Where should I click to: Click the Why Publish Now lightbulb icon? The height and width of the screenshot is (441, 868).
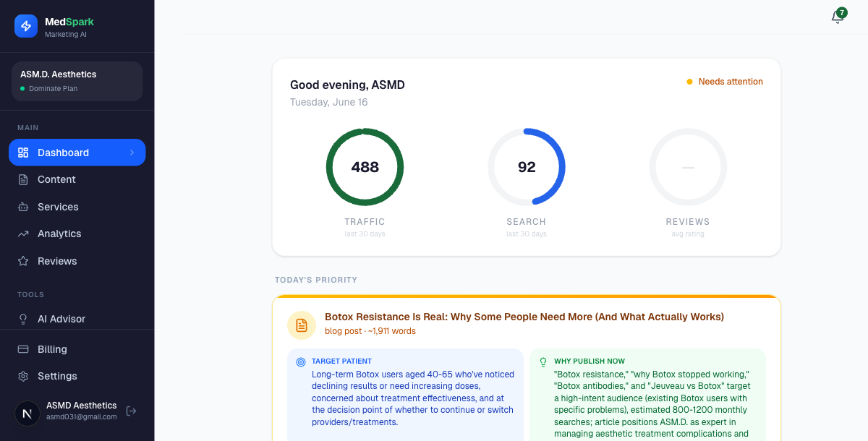click(x=543, y=362)
